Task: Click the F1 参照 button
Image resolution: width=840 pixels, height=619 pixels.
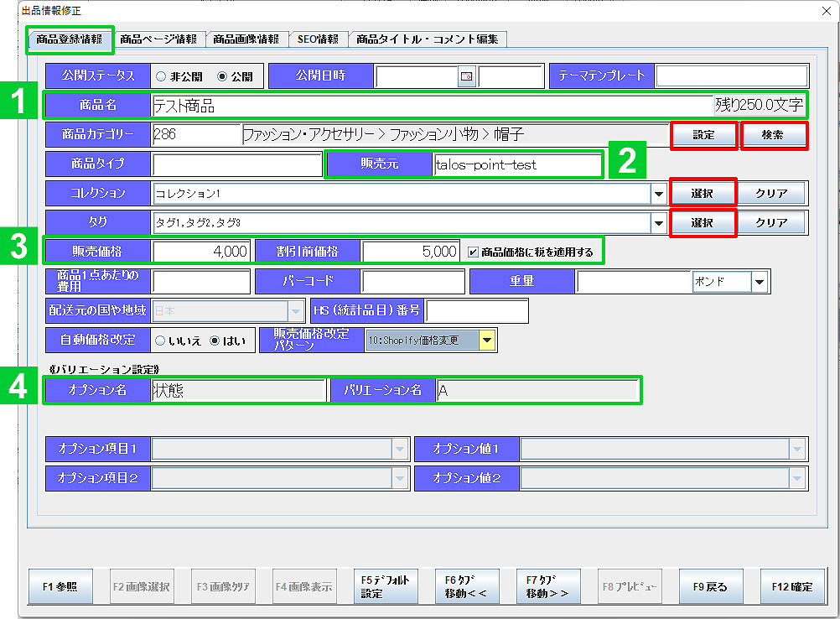Action: (x=59, y=587)
